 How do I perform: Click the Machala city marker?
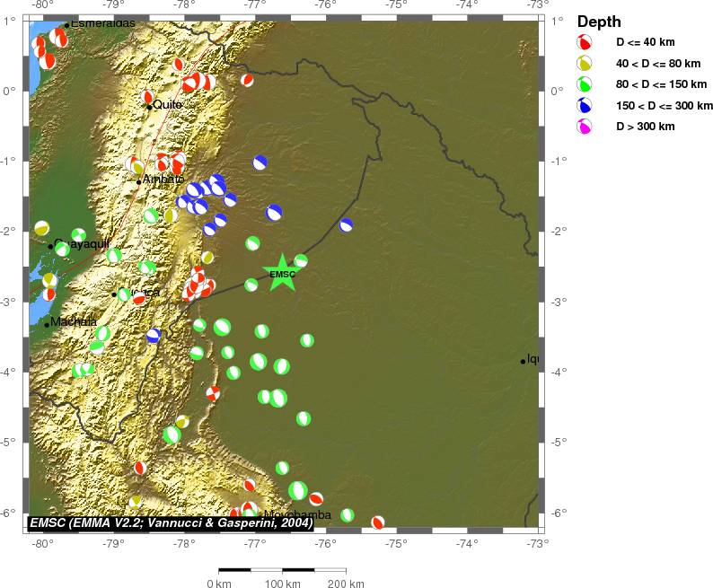47,325
